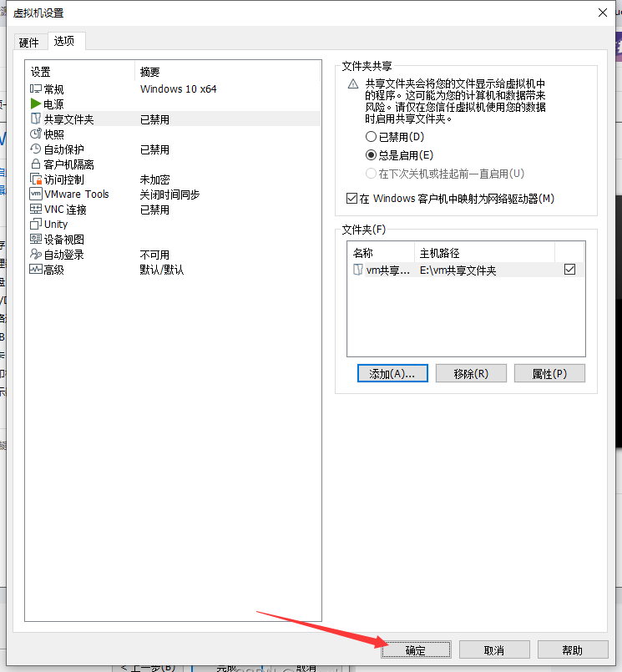The height and width of the screenshot is (672, 622).
Task: Click the 不可用 summary text
Action: pos(154,255)
